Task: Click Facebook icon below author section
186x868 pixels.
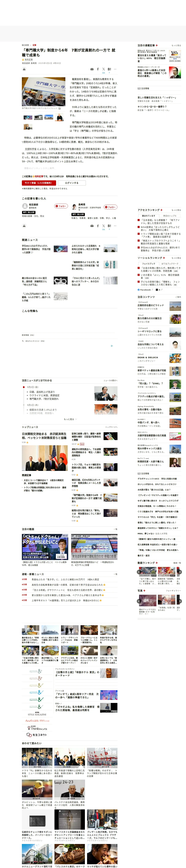Action: 98,226
